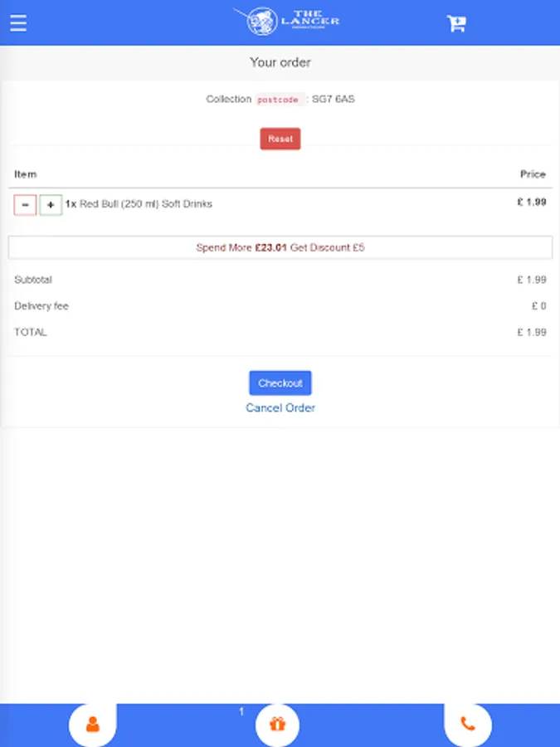Image resolution: width=560 pixels, height=747 pixels.
Task: Increase Red Bull quantity with plus
Action: coord(51,204)
